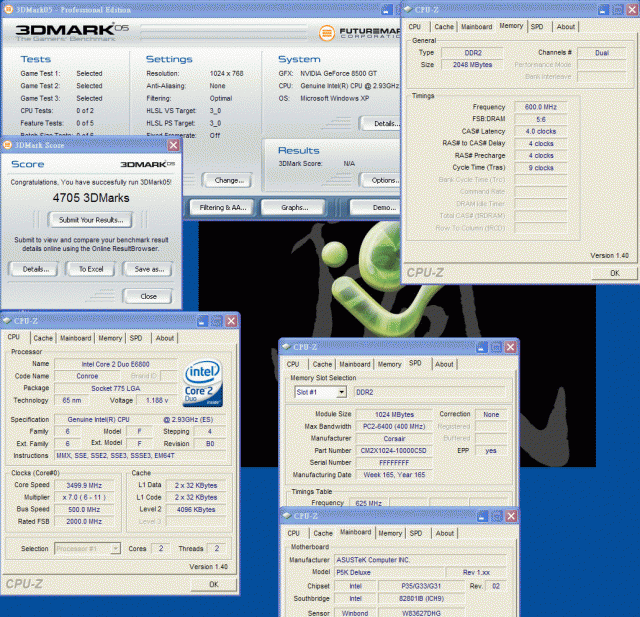Image resolution: width=640 pixels, height=617 pixels.
Task: Click memory Size field 2048 MBytes
Action: point(472,64)
